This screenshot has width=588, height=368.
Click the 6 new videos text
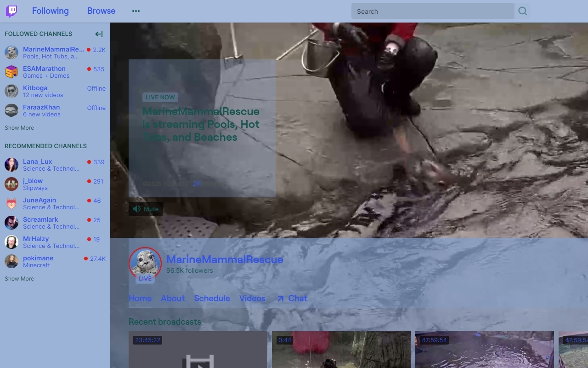(42, 115)
